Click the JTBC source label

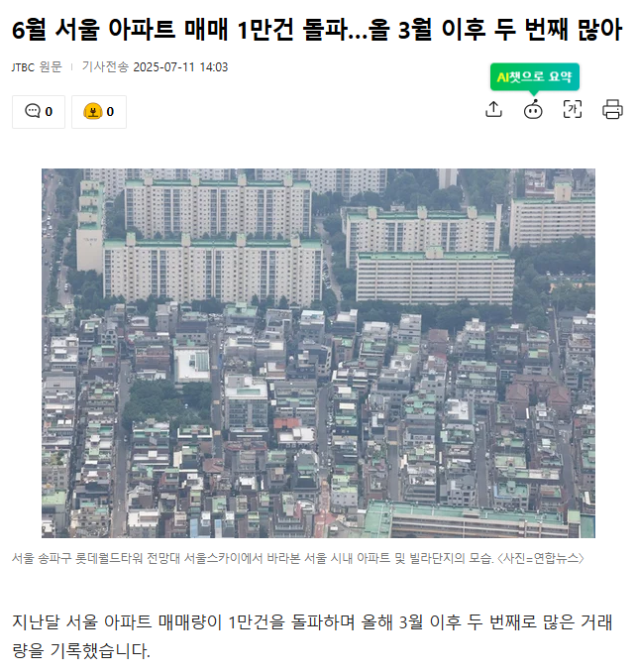(23, 67)
